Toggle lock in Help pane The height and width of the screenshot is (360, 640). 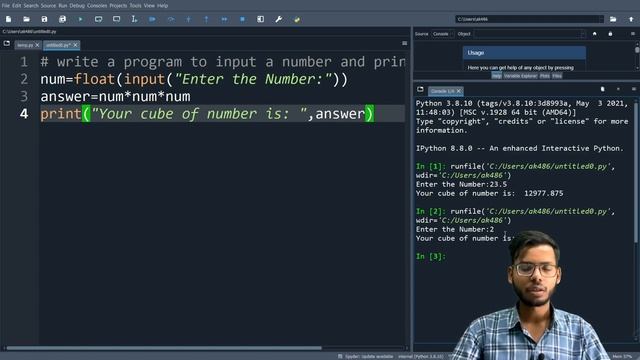pyautogui.click(x=610, y=34)
